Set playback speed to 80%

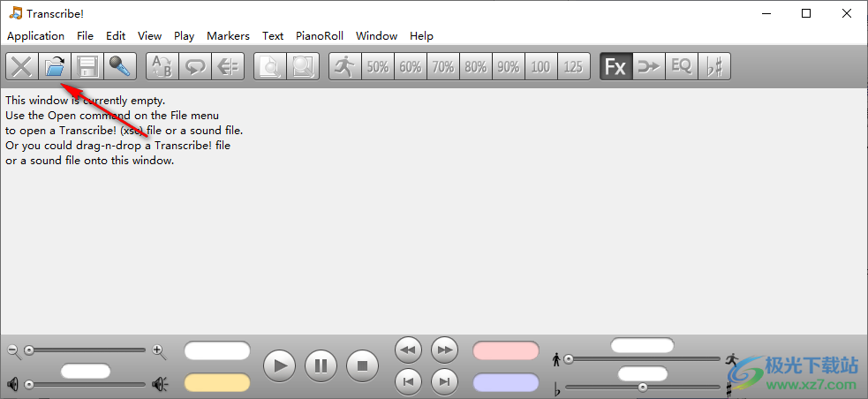tap(476, 67)
